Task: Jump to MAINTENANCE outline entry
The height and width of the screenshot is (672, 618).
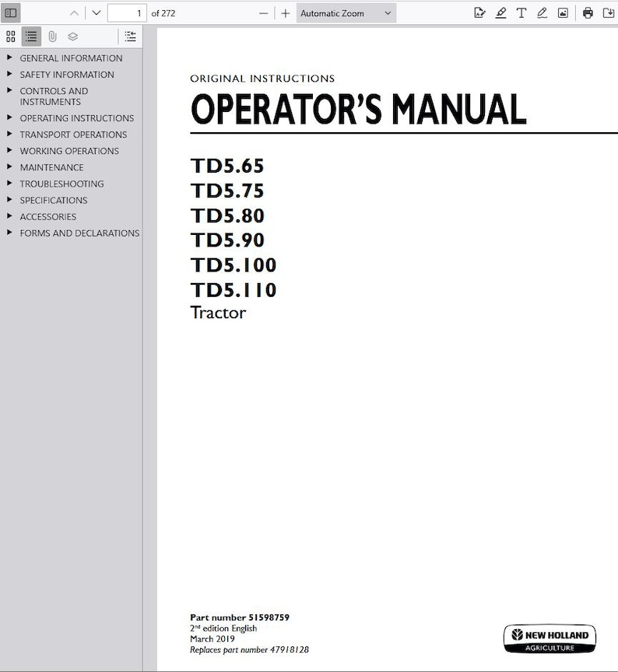Action: tap(52, 167)
